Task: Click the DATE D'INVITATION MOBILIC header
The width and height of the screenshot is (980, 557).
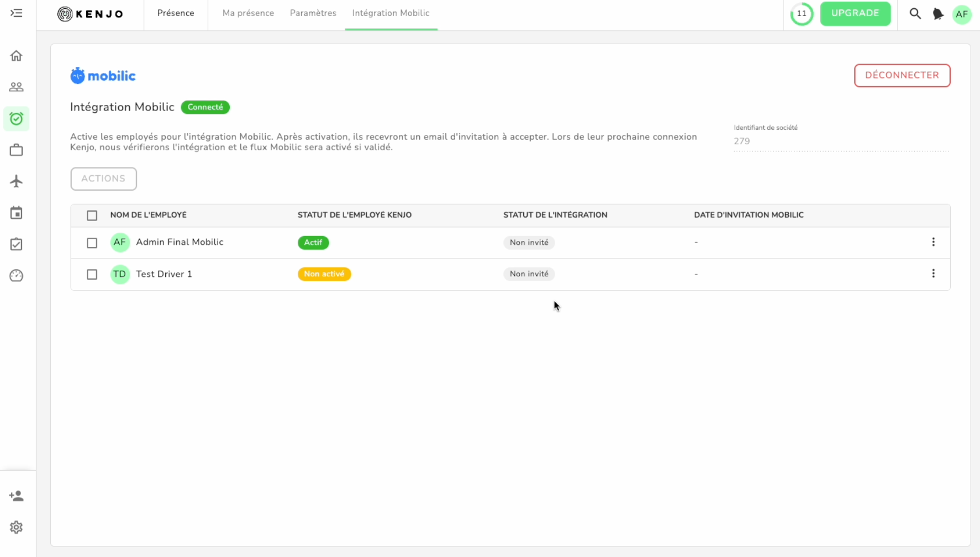Action: pos(749,215)
